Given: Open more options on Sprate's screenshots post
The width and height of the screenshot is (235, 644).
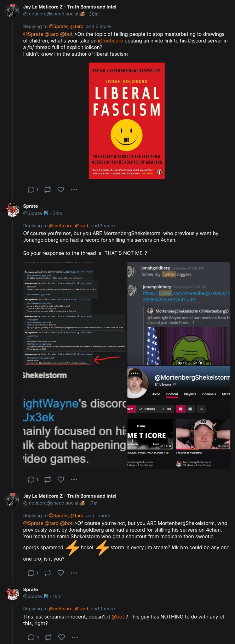Looking at the screenshot, I should (74, 479).
